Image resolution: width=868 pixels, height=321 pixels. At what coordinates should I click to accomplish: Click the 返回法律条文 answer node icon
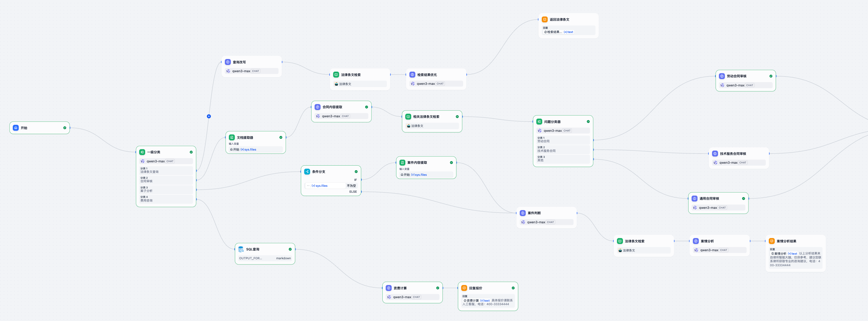click(x=544, y=20)
